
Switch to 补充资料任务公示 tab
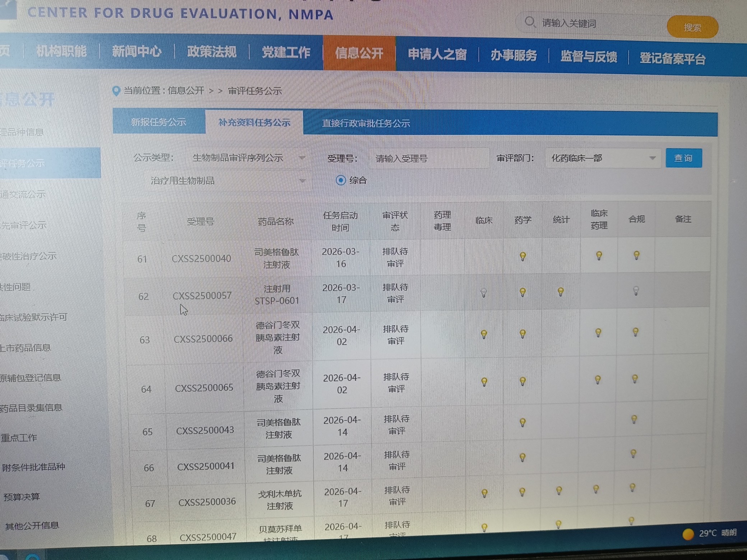point(254,123)
